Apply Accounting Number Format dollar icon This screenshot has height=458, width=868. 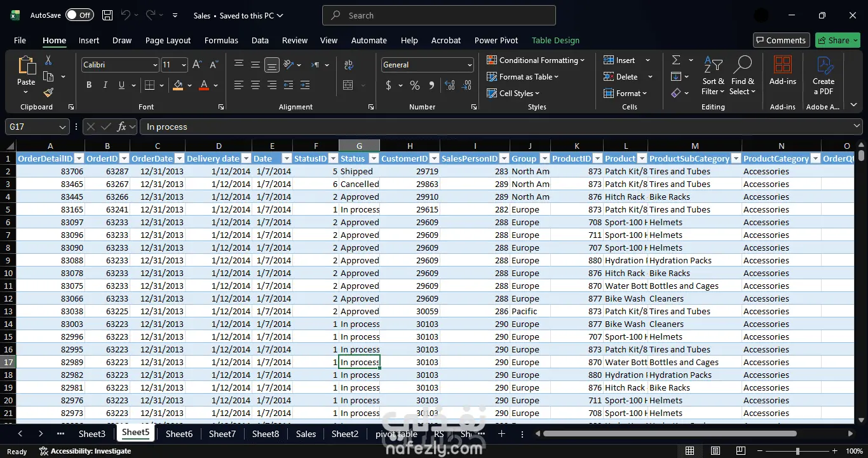[388, 85]
